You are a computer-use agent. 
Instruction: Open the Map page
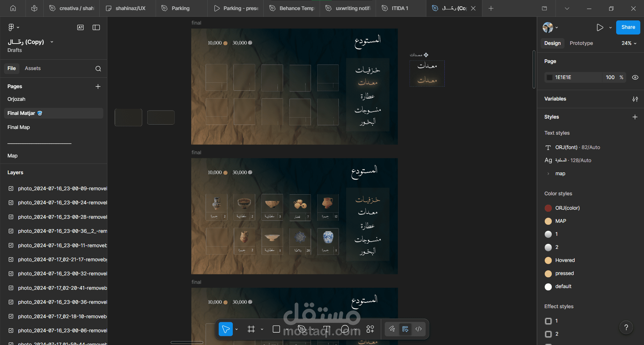pos(12,156)
